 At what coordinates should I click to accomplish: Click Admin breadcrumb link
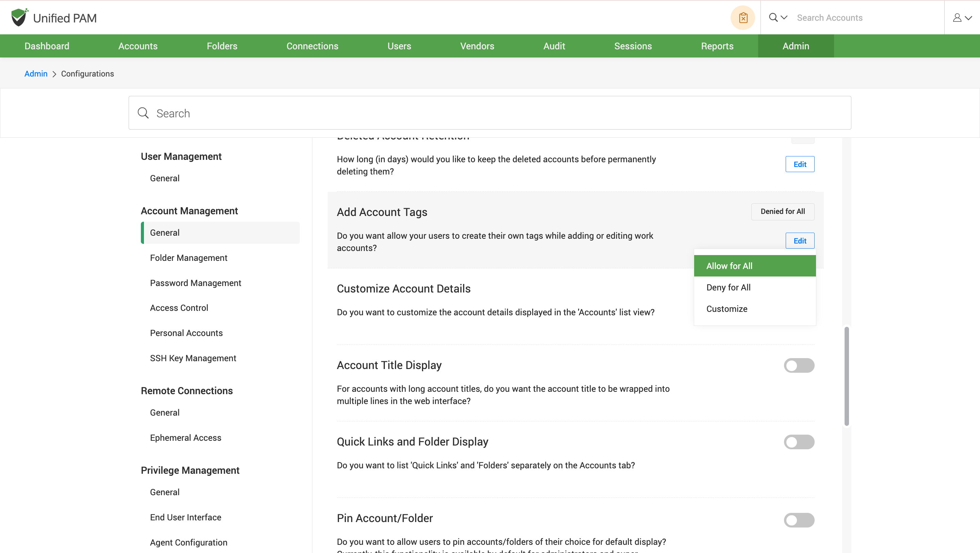[x=36, y=74]
